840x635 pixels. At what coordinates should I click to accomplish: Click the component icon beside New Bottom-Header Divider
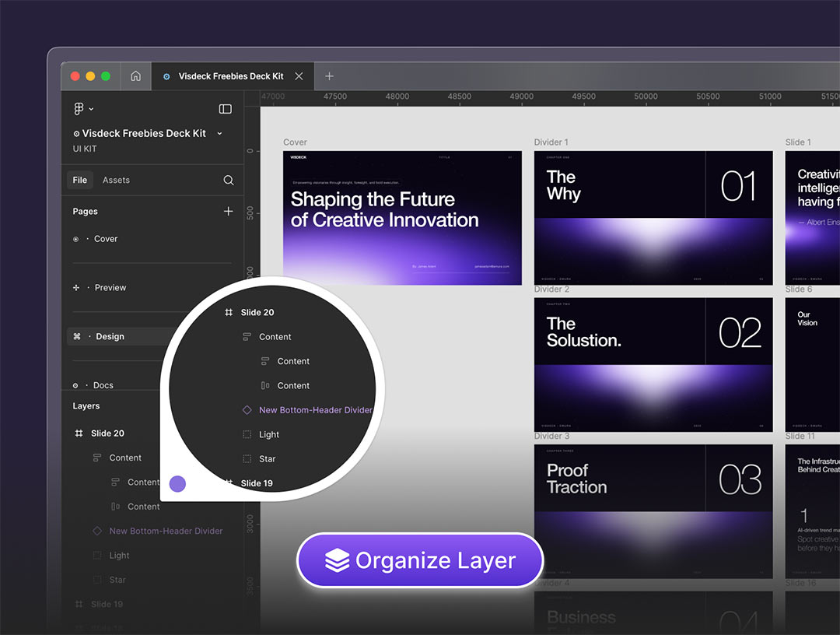[x=97, y=531]
